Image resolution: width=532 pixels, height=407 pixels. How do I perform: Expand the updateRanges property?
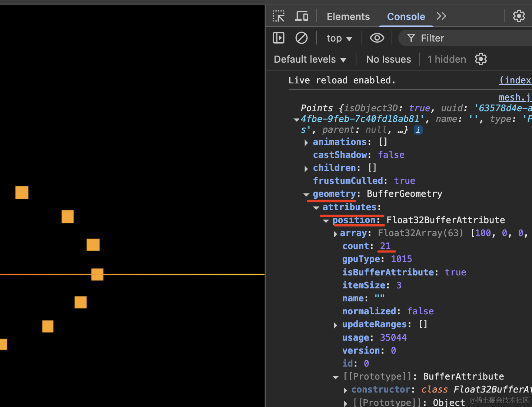tap(335, 325)
